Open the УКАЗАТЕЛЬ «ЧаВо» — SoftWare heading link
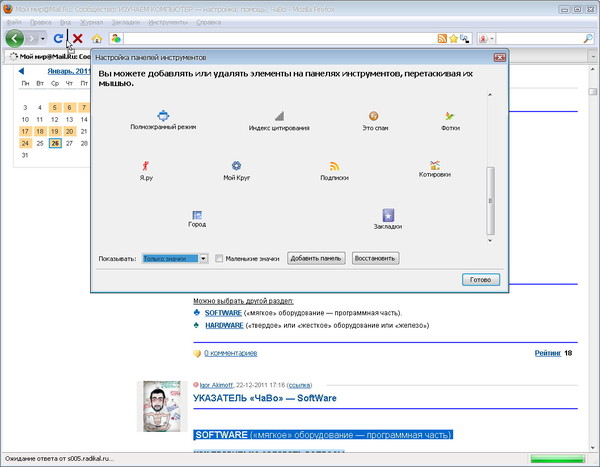Image resolution: width=600 pixels, height=467 pixels. tap(265, 398)
